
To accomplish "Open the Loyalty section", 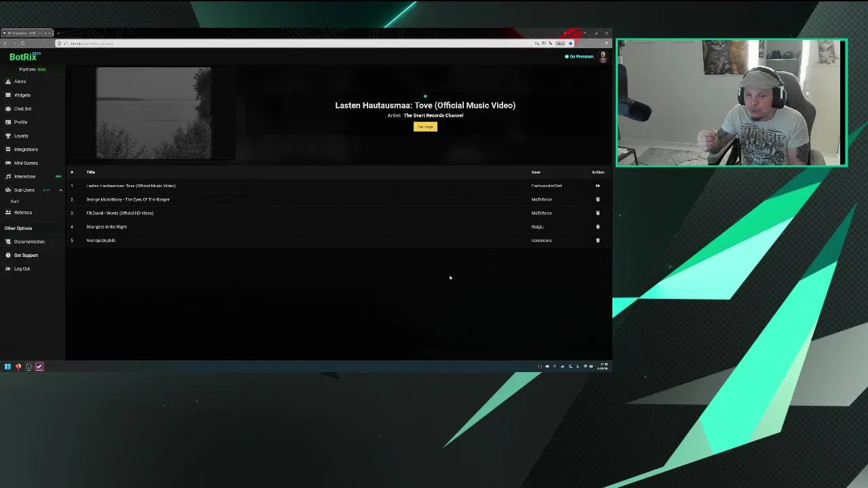I will click(21, 136).
